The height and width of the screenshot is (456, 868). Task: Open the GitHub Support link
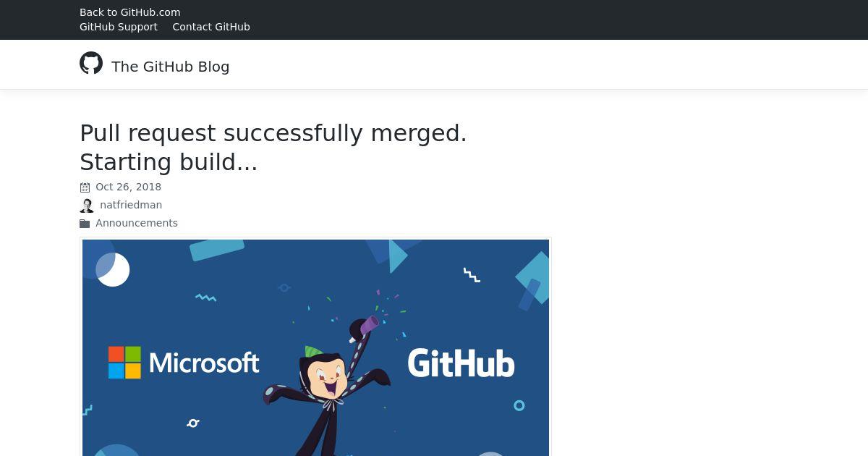point(119,27)
